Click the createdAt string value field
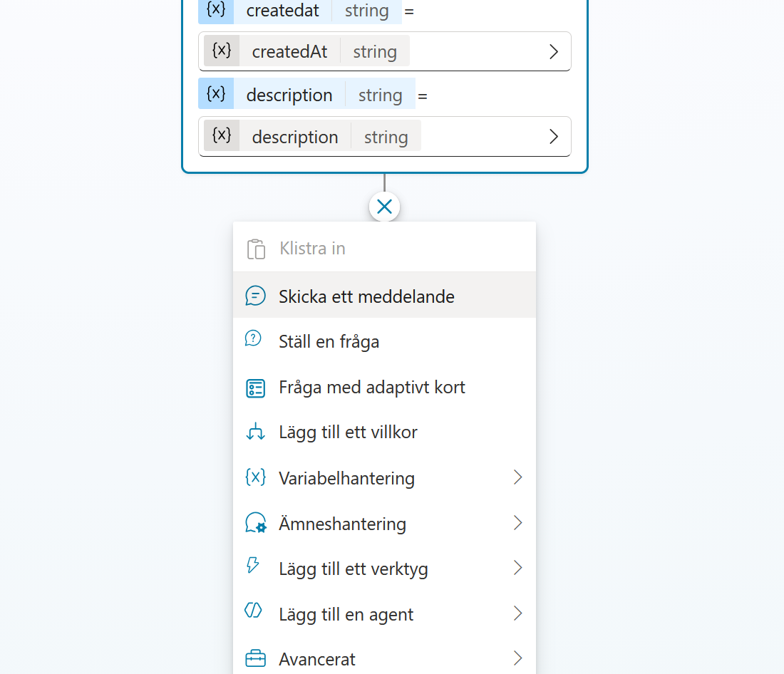 pyautogui.click(x=384, y=51)
